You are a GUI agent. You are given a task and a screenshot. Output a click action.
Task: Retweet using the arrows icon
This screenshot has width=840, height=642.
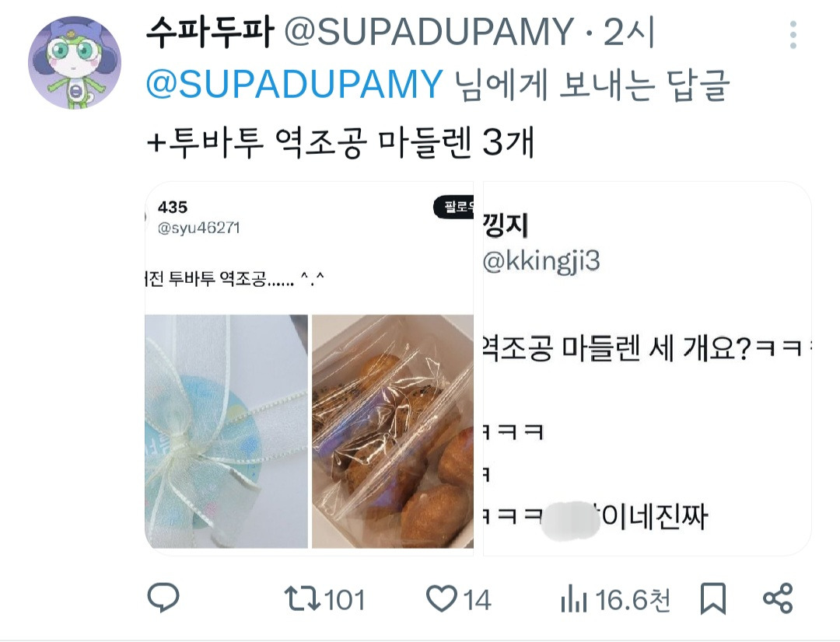(302, 598)
